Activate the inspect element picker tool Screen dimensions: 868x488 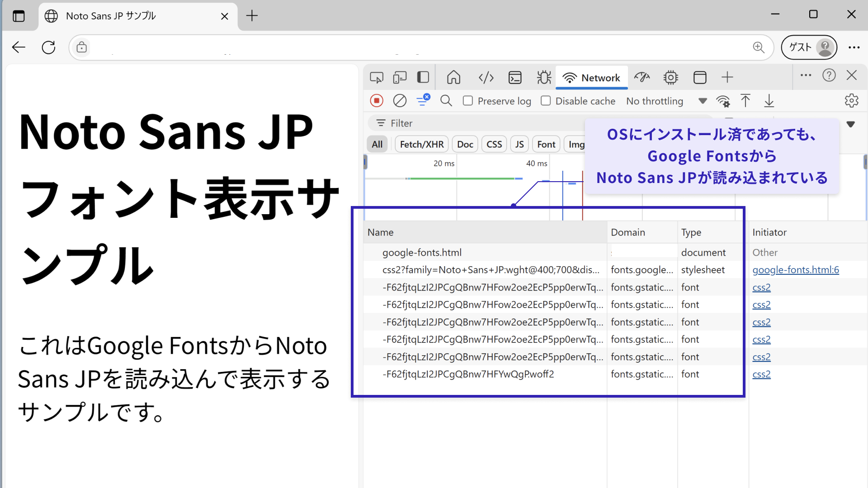click(x=377, y=78)
